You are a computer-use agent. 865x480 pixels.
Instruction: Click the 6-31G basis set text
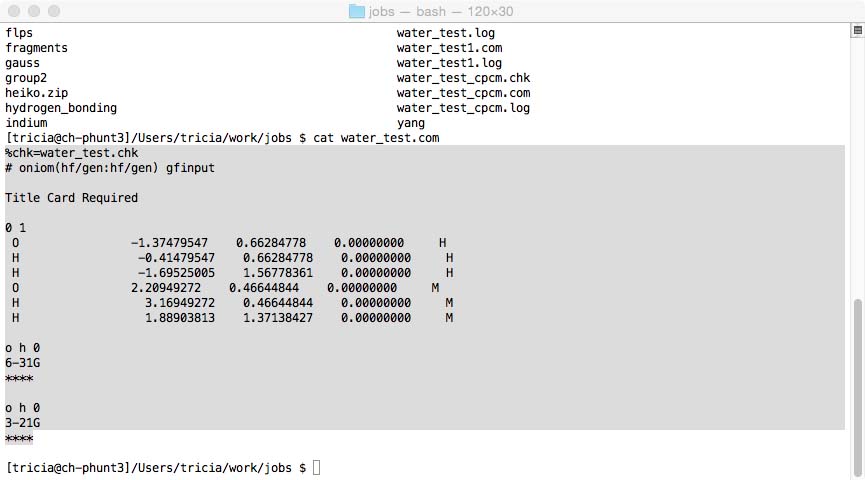point(23,363)
